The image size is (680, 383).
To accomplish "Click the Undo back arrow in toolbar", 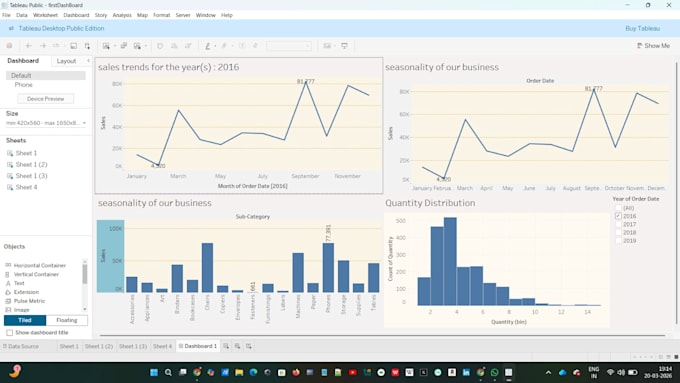I will point(29,46).
